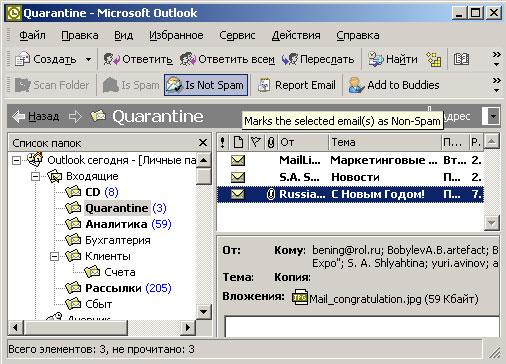Click the Is Not Spam button

click(x=206, y=85)
